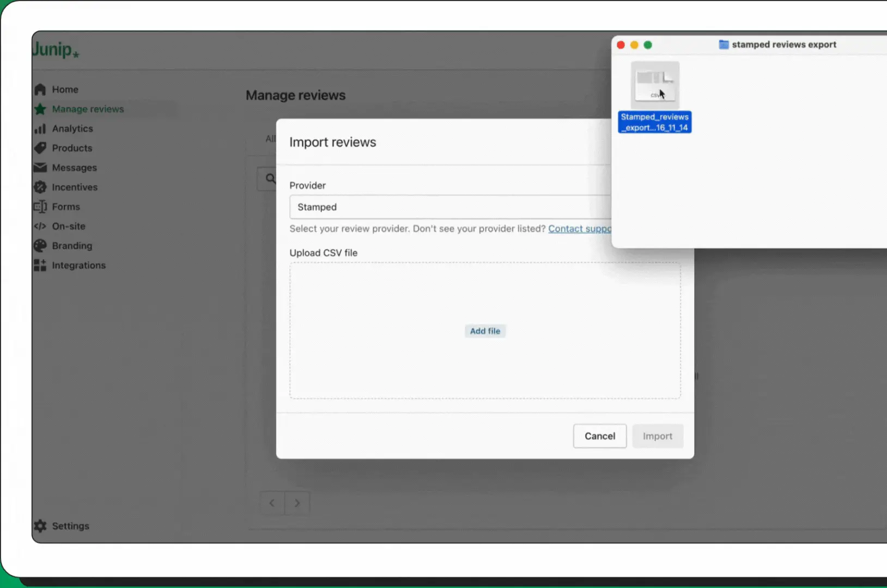Select the Stamped_reviews_export file name label

tap(655, 122)
